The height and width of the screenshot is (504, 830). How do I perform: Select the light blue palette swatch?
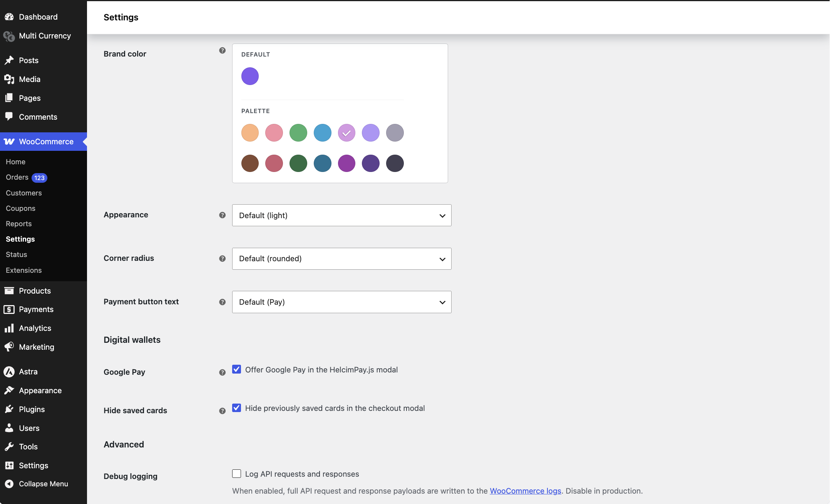[323, 133]
